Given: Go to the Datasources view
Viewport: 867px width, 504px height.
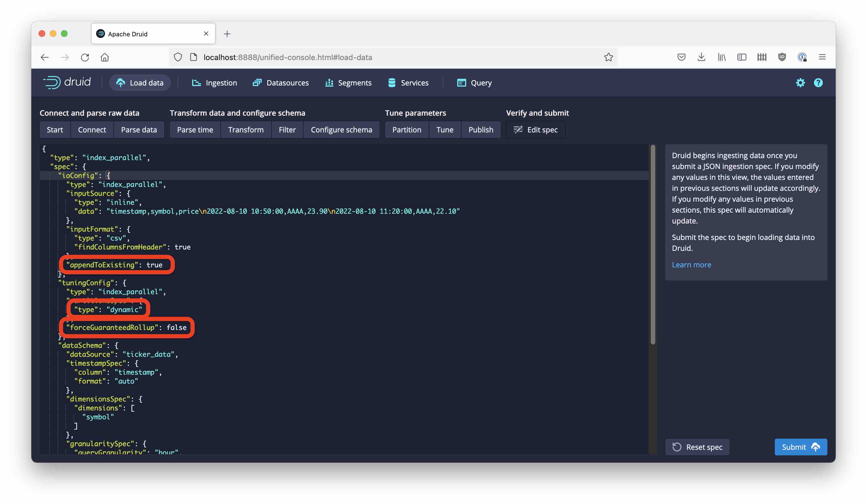Looking at the screenshot, I should (281, 83).
